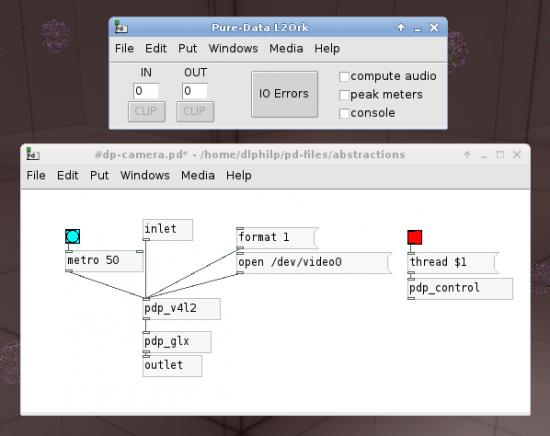Select the pdp_v4l2 object box

click(181, 309)
